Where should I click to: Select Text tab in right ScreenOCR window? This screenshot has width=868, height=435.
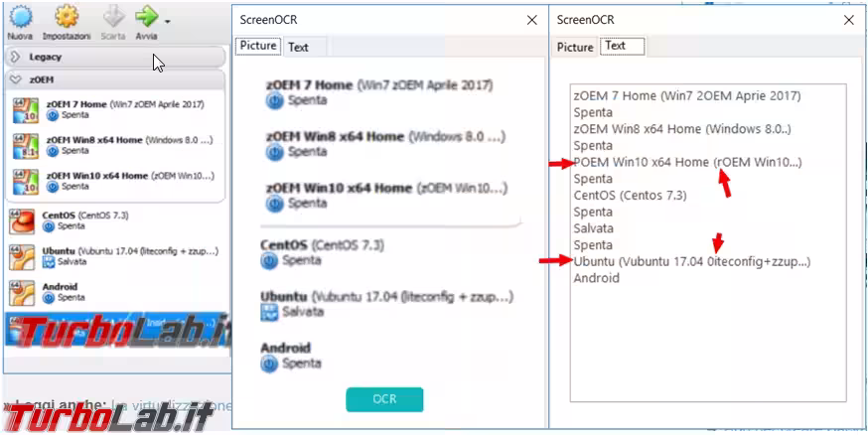(x=616, y=46)
